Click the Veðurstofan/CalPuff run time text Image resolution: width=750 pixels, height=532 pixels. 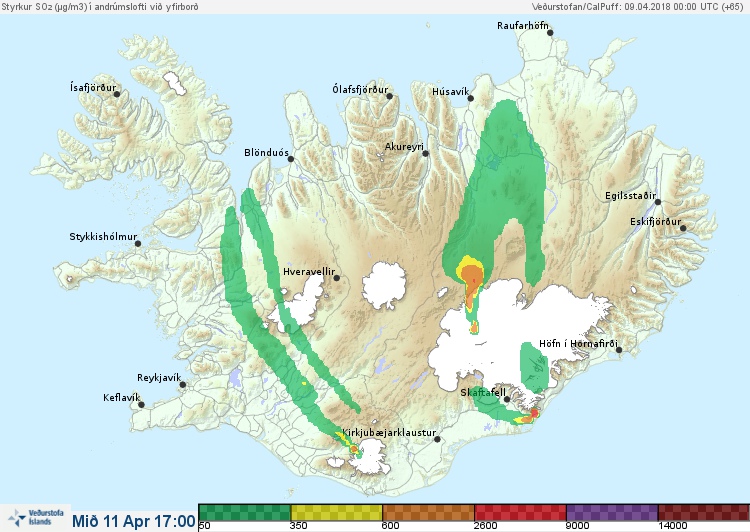pos(640,7)
